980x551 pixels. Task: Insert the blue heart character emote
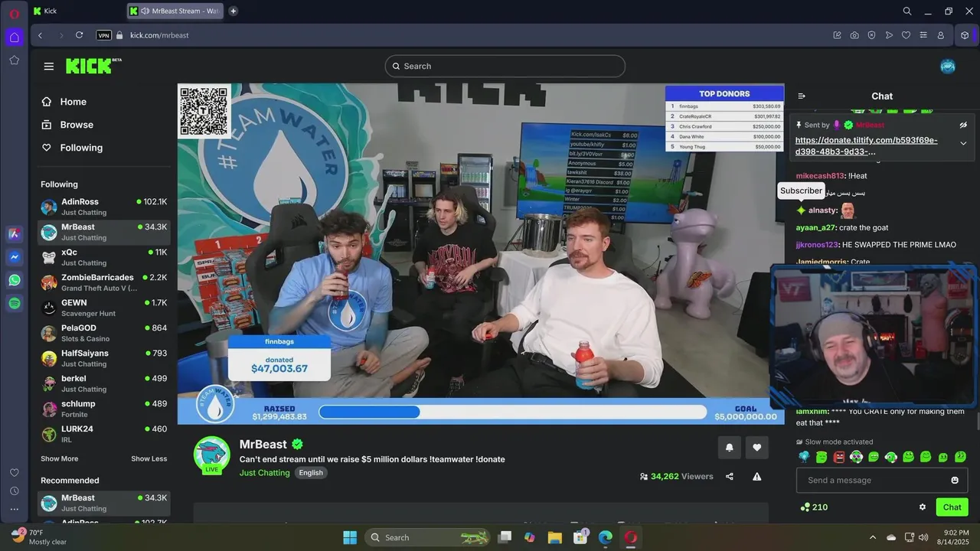click(x=804, y=457)
